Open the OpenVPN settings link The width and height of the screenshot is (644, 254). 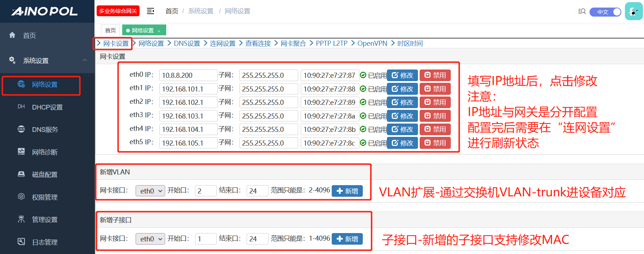(x=372, y=44)
